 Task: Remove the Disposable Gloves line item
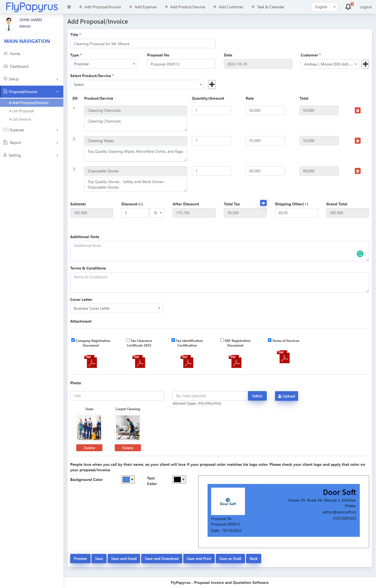(358, 171)
